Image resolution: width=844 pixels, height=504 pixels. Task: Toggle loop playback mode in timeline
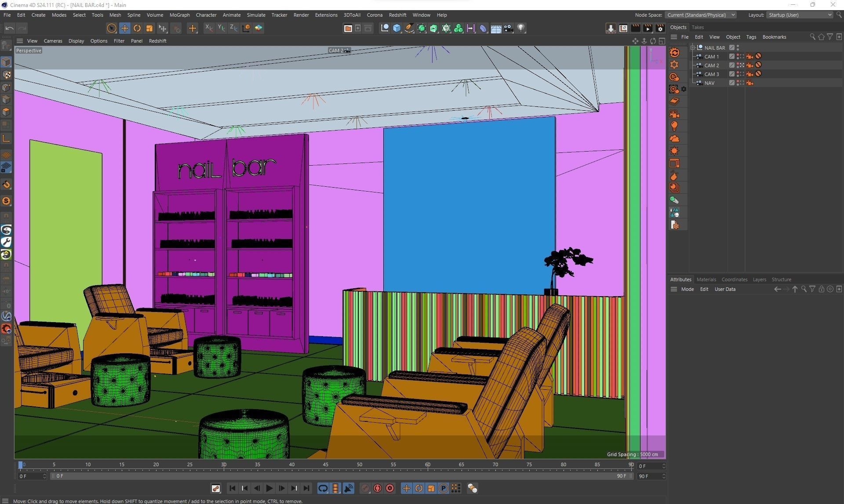(x=323, y=488)
